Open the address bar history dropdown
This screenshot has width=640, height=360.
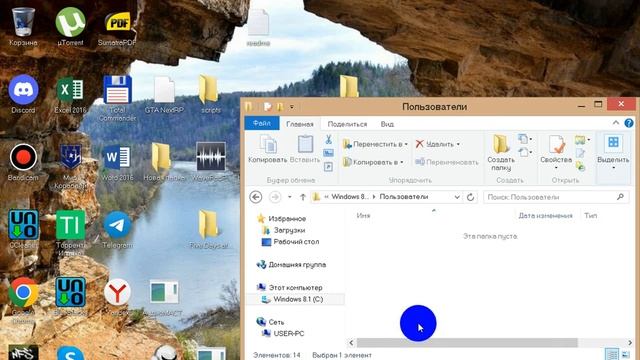click(457, 197)
